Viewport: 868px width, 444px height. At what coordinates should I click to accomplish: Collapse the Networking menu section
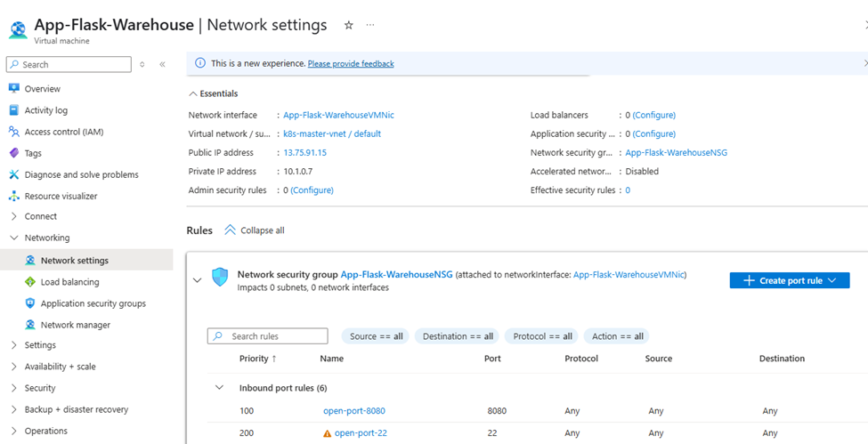tap(14, 238)
